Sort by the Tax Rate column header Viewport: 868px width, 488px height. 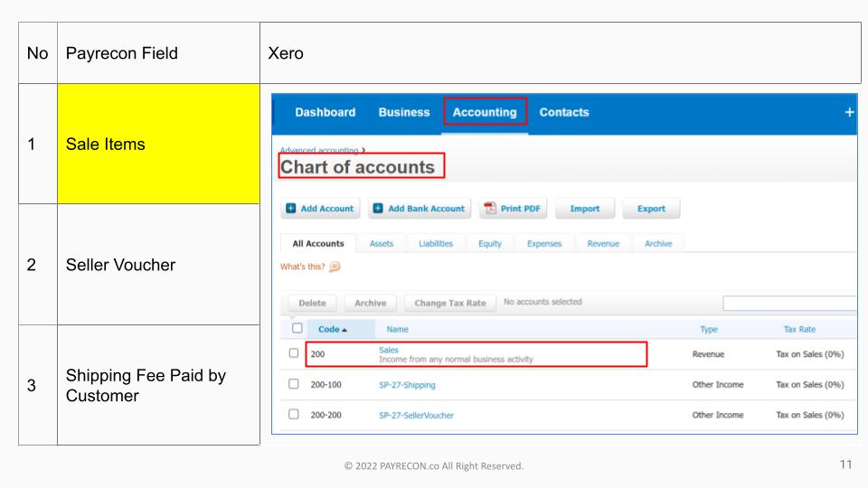pyautogui.click(x=799, y=329)
